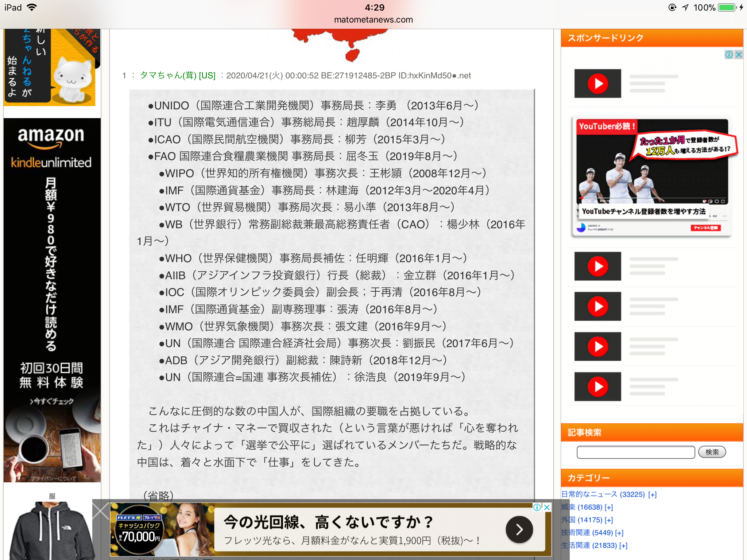Play the video thumbnail just below the YouTuber ad
Image resolution: width=747 pixels, height=560 pixels.
pyautogui.click(x=597, y=266)
